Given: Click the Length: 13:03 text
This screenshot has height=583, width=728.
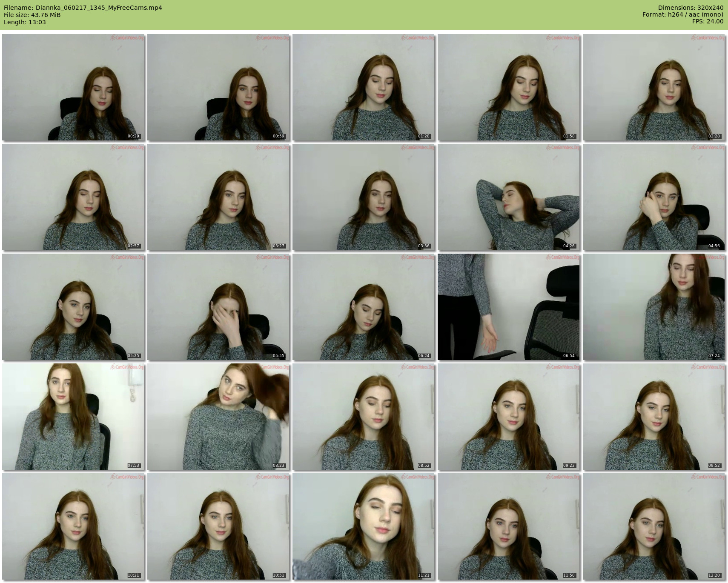Looking at the screenshot, I should click(25, 22).
